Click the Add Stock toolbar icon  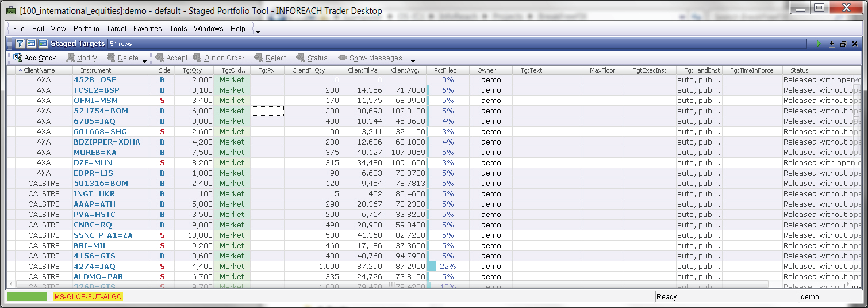[17, 58]
